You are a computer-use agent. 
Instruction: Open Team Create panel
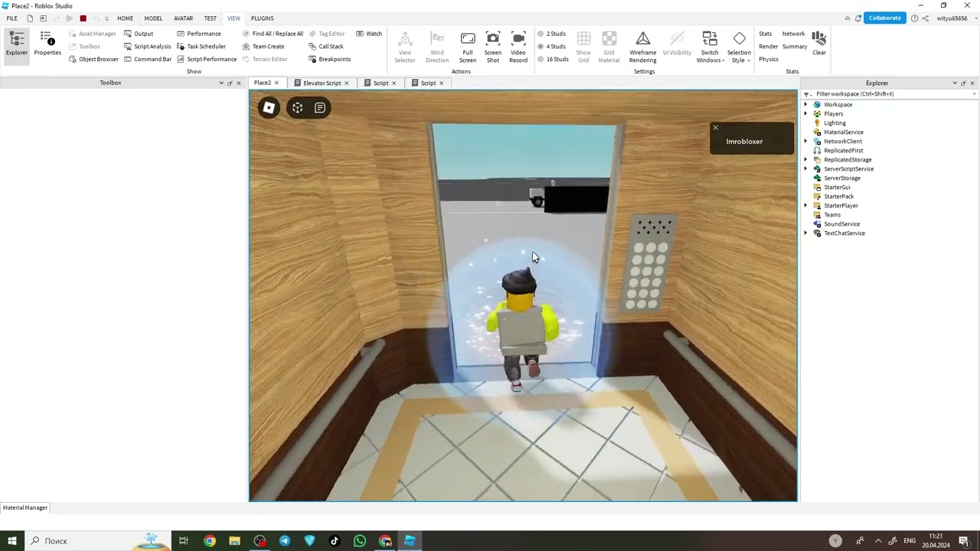tap(263, 47)
